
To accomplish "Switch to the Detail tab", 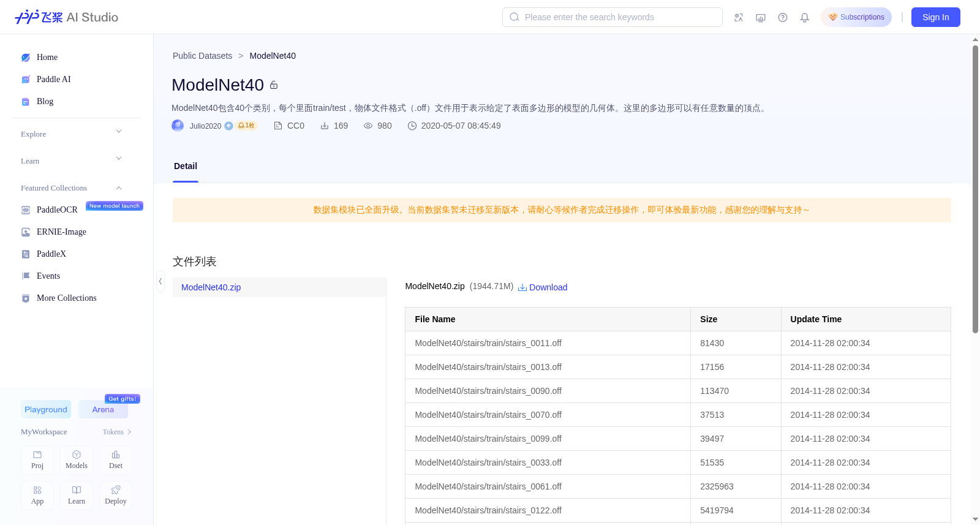I will pyautogui.click(x=186, y=166).
